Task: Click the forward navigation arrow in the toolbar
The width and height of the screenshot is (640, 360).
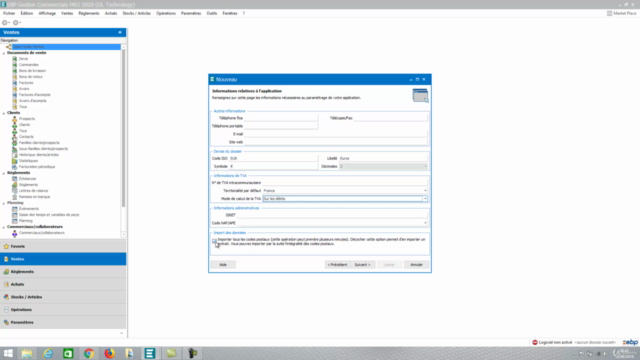Action: pos(16,23)
